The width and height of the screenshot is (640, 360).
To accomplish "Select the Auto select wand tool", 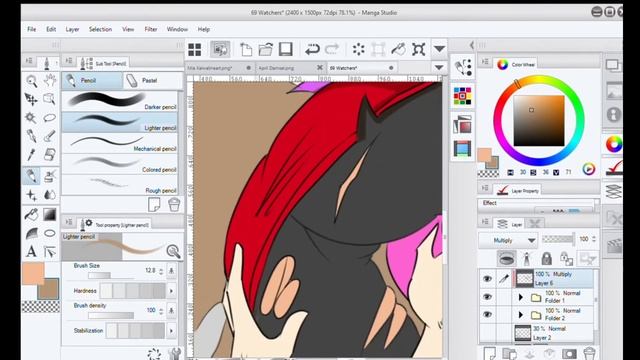I will (x=31, y=118).
